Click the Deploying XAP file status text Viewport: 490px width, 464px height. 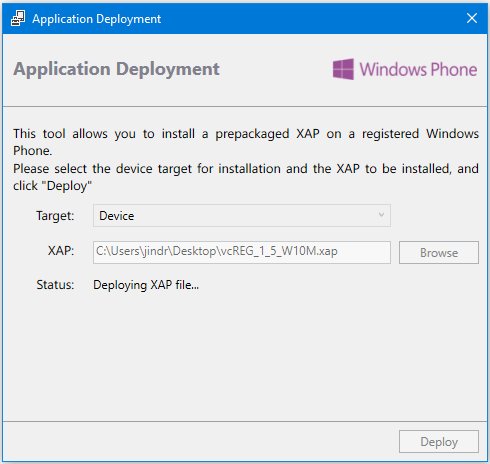click(146, 285)
